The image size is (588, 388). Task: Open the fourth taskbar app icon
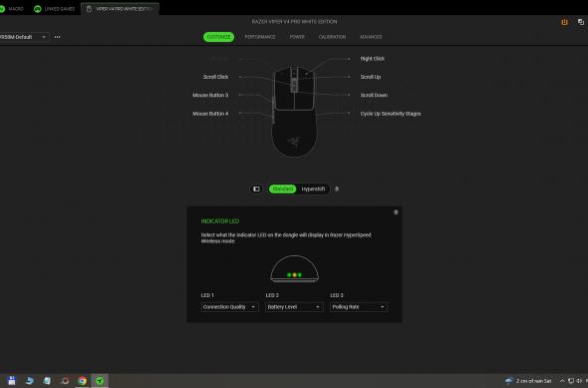point(65,380)
